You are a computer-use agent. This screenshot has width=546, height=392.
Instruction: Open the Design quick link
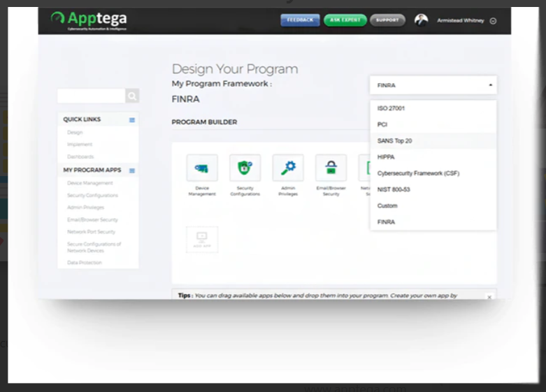[75, 132]
